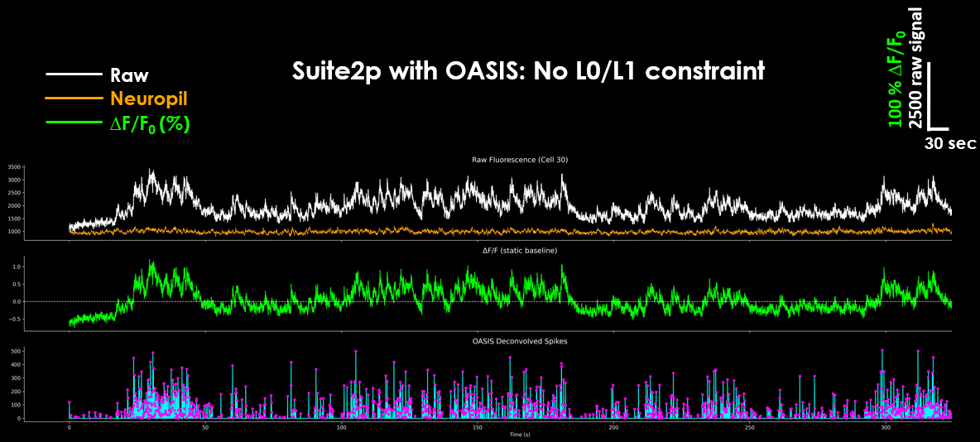Click the green line sample beside ΔF/F0 (%)
This screenshot has height=442, width=980.
pyautogui.click(x=74, y=122)
